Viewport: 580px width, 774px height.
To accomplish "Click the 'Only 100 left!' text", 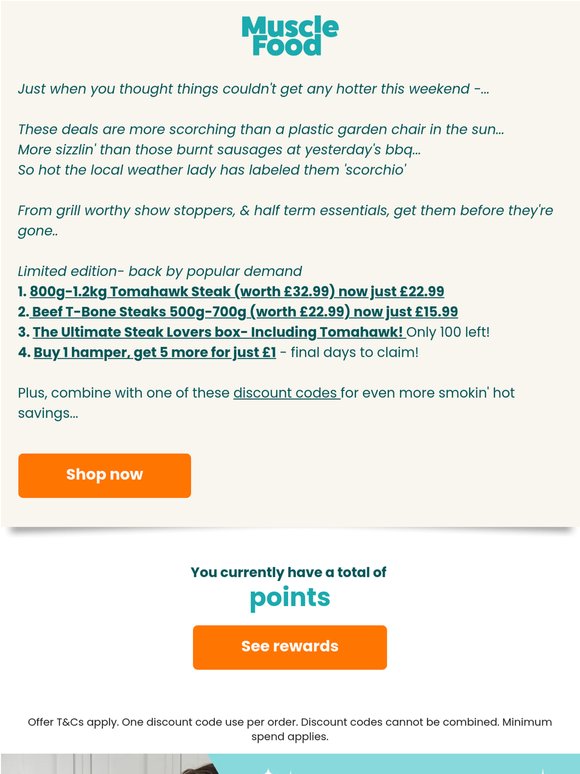I will [448, 332].
